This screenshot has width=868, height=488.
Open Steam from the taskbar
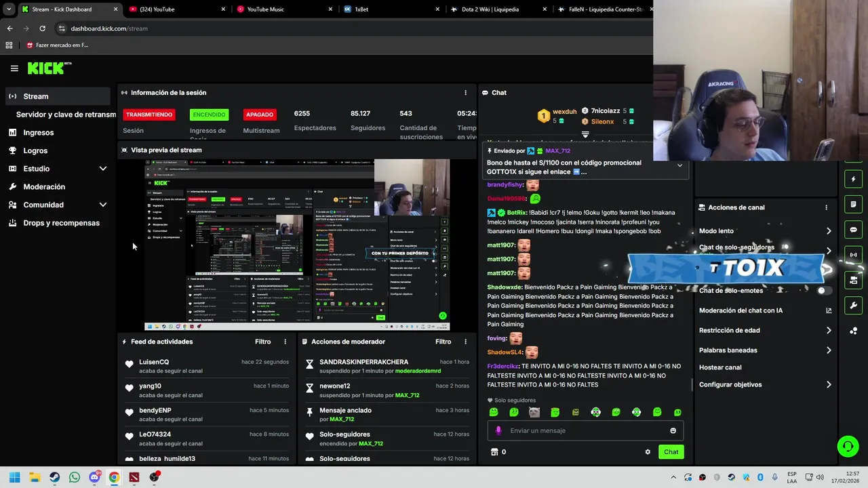[x=54, y=477]
